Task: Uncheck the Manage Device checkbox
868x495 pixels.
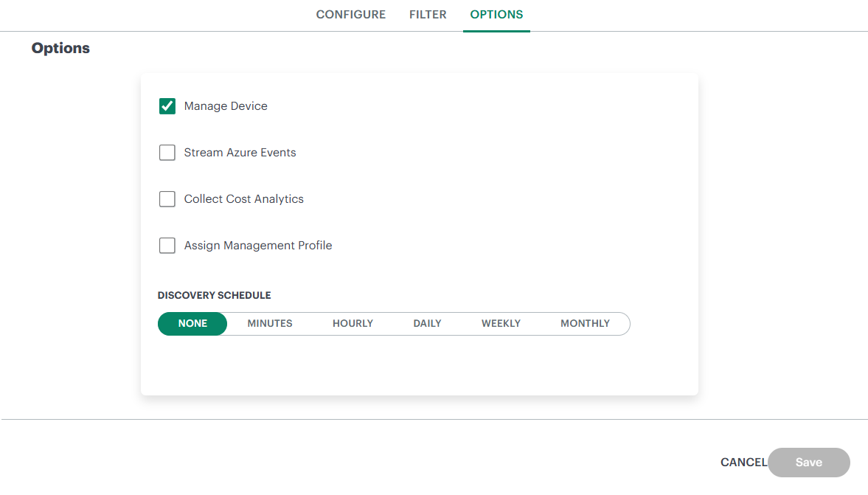Action: point(167,106)
